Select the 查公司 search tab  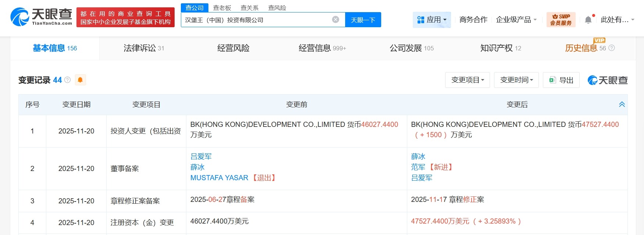coord(194,8)
